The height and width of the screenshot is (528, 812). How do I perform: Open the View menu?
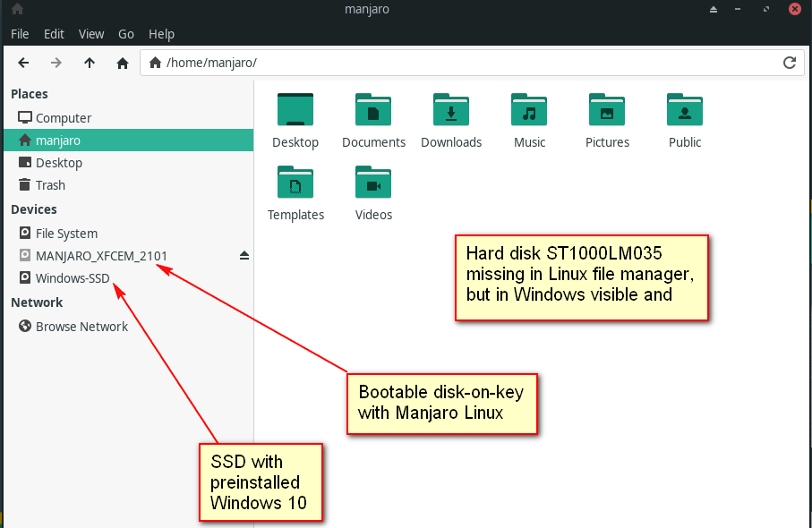(x=91, y=34)
